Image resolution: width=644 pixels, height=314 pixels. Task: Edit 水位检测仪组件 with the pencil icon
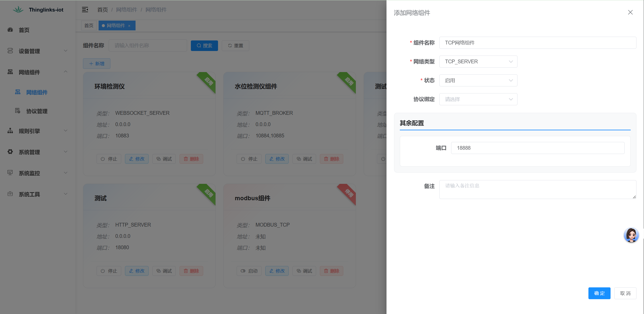point(277,159)
